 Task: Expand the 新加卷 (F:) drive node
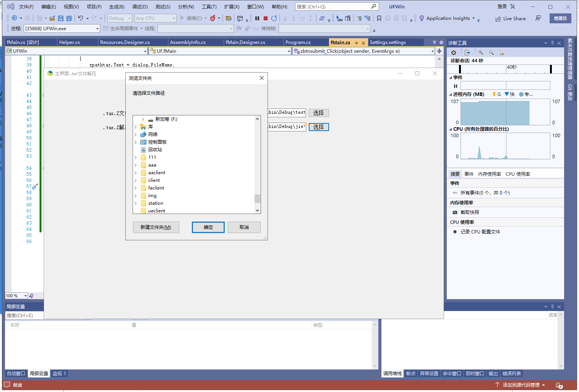[143, 119]
